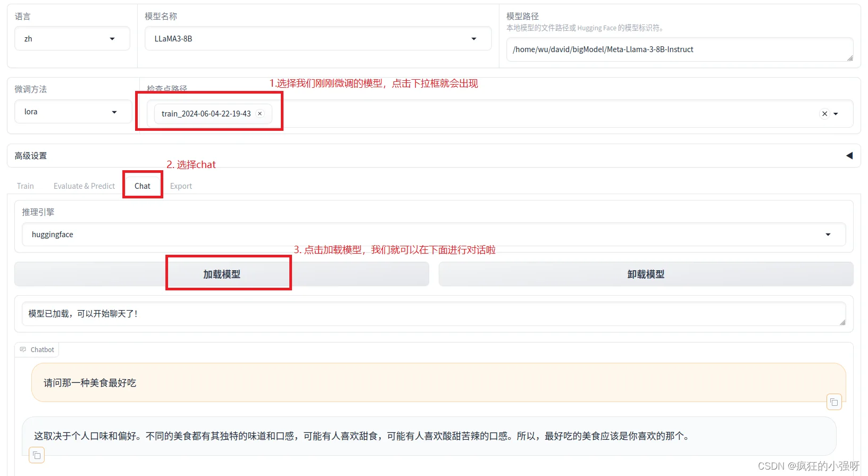Remove the train_2024-06-04-22-19-43 checkpoint tag
868x476 pixels.
(x=260, y=114)
